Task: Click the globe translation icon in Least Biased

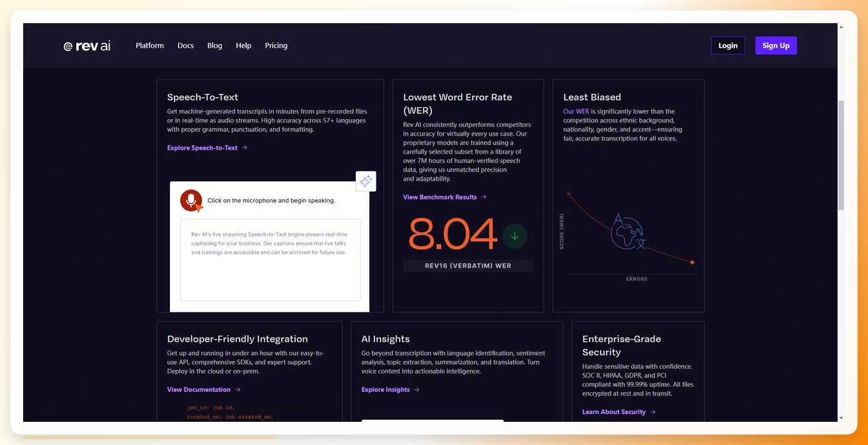Action: pyautogui.click(x=627, y=232)
